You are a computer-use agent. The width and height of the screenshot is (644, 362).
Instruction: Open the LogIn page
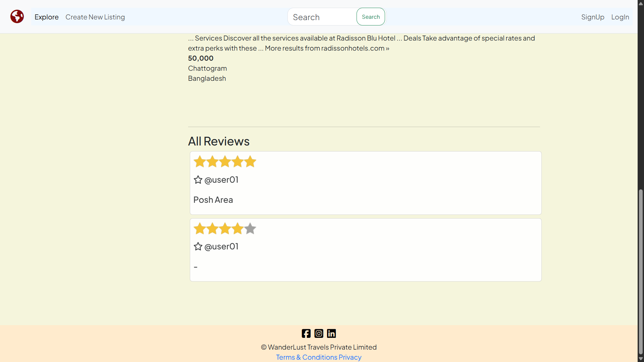click(x=620, y=17)
